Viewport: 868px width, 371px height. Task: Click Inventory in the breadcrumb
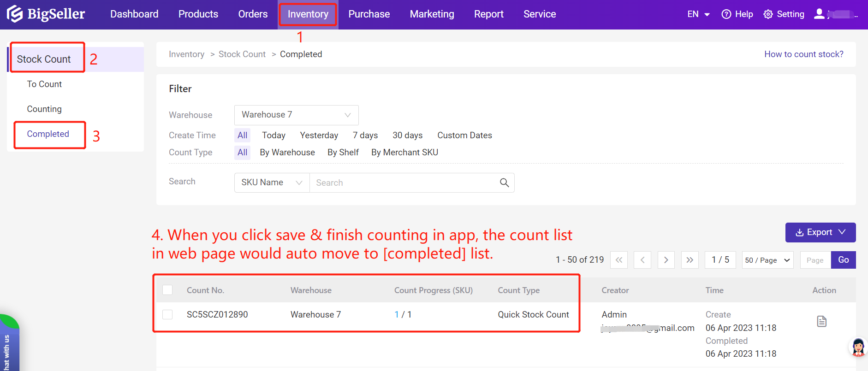point(186,54)
